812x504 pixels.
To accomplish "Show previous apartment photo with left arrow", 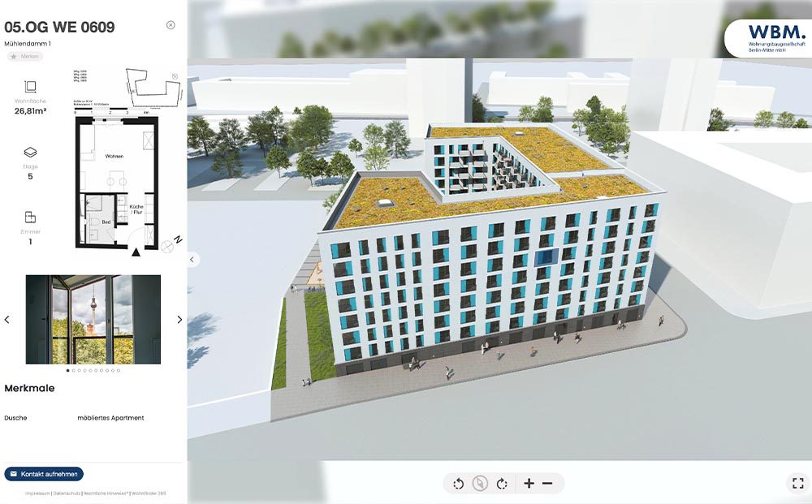I will click(7, 319).
